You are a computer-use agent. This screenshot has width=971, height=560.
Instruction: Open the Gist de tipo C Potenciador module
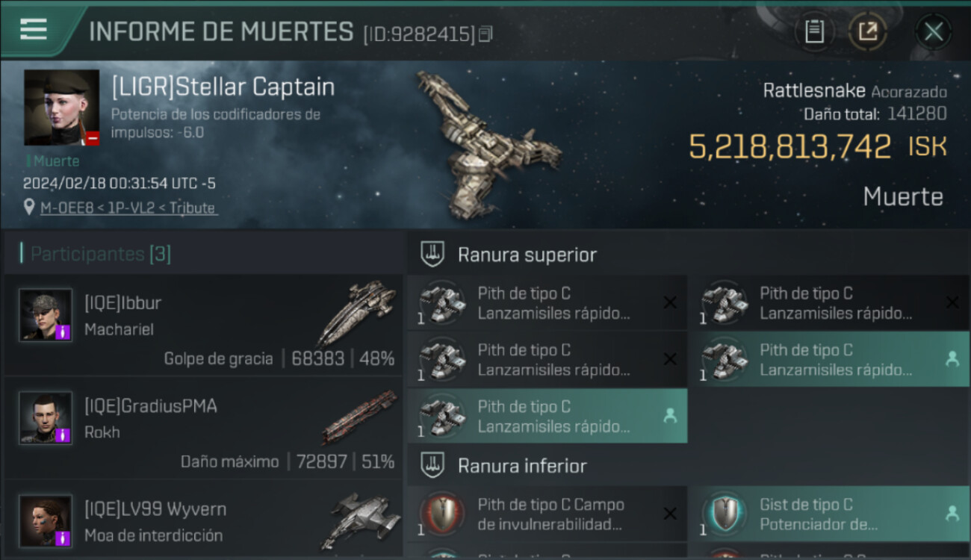pyautogui.click(x=828, y=514)
